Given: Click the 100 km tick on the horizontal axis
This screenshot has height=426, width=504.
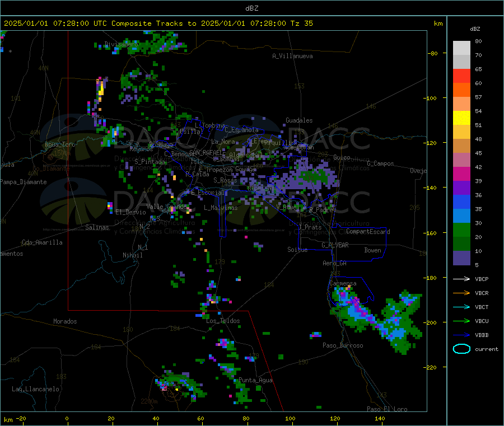Looking at the screenshot, I should pos(290,418).
